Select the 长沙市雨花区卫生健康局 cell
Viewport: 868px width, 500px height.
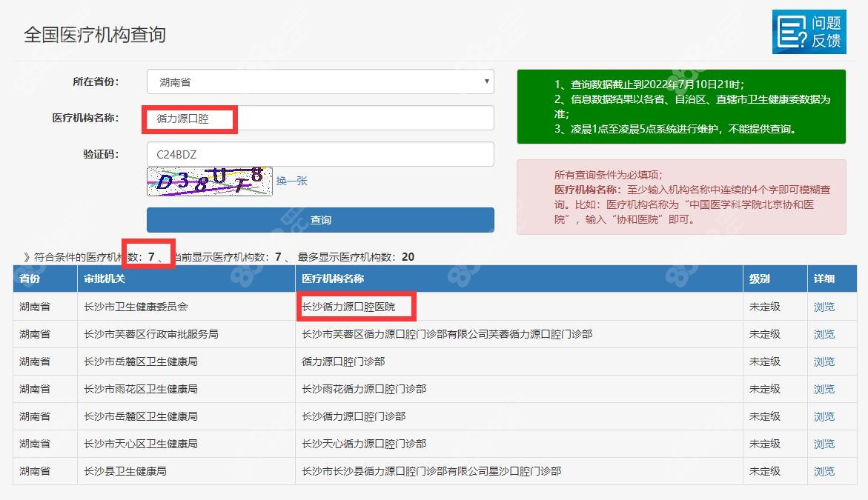point(186,390)
